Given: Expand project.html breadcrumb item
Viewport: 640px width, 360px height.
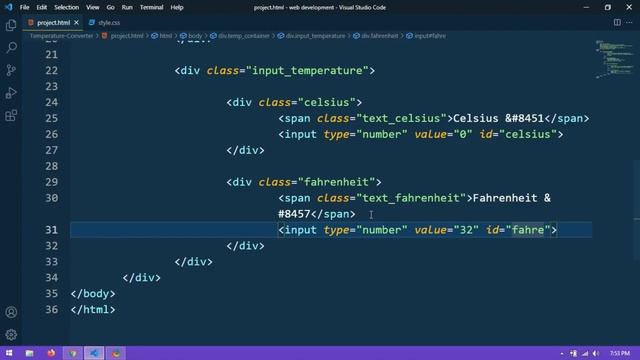Looking at the screenshot, I should pos(127,36).
